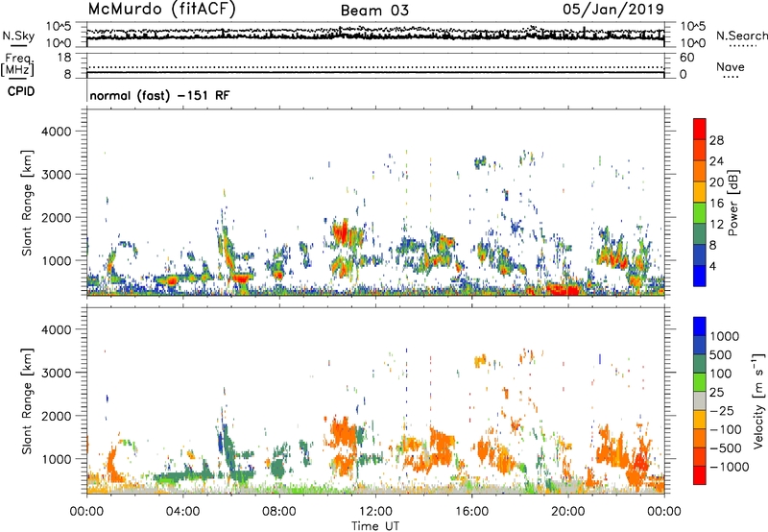Click the 'Power [dB]' colorbar label
Screen dimensions: 768x532
pyautogui.click(x=733, y=203)
